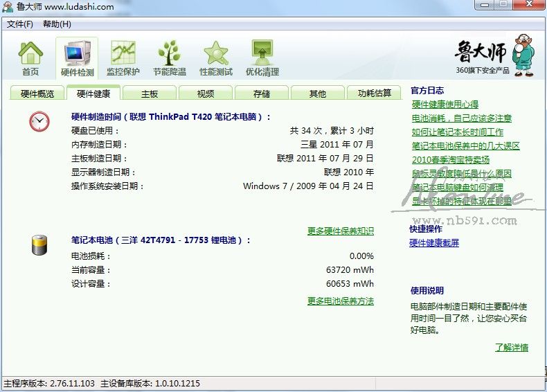Image resolution: width=547 pixels, height=392 pixels.
Task: Open the 优化清理 optimize cleanup icon
Action: click(x=262, y=57)
